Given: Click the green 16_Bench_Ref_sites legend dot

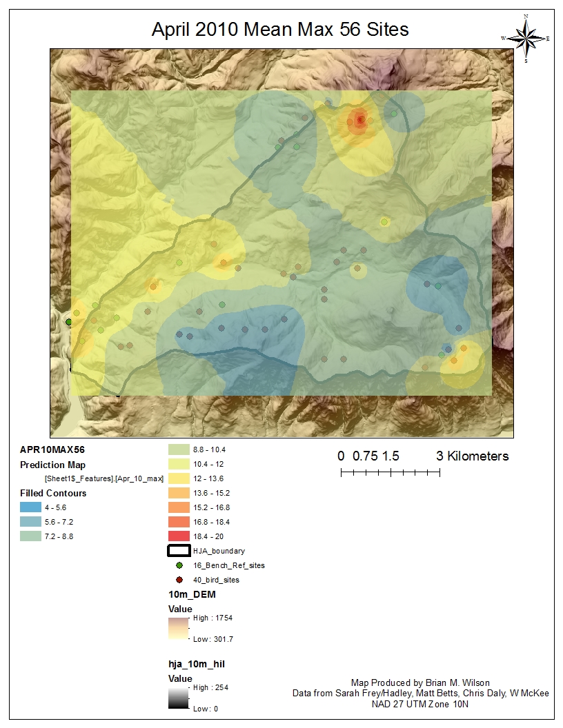Looking at the screenshot, I should [179, 565].
